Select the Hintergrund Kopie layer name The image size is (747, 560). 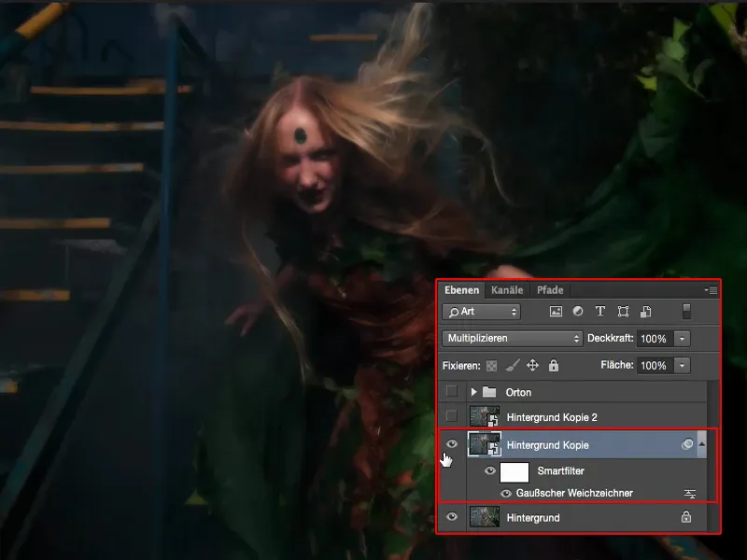click(x=548, y=445)
